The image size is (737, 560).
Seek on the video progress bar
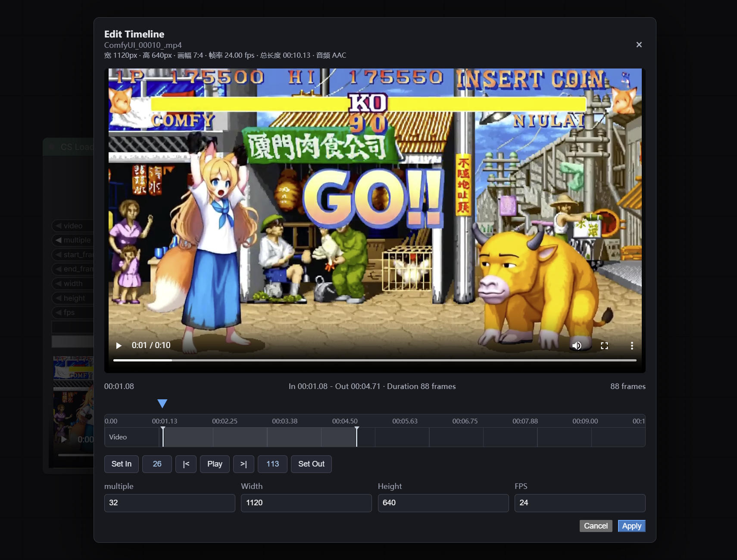375,360
